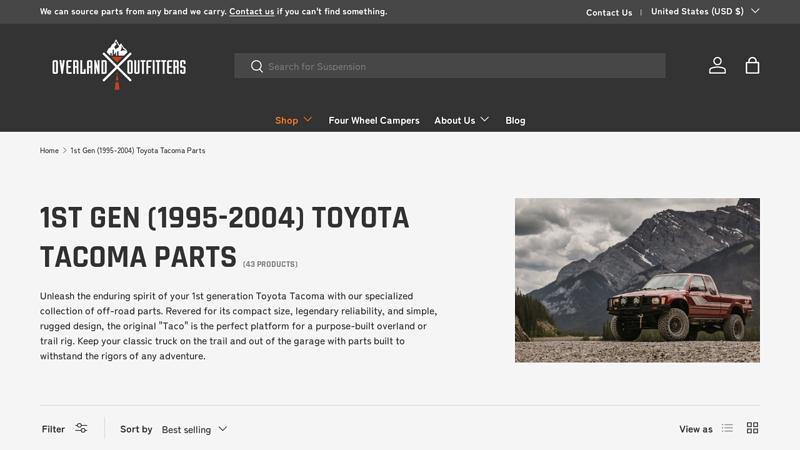Click the 1st Gen Tacoma Parts heading

pos(224,237)
